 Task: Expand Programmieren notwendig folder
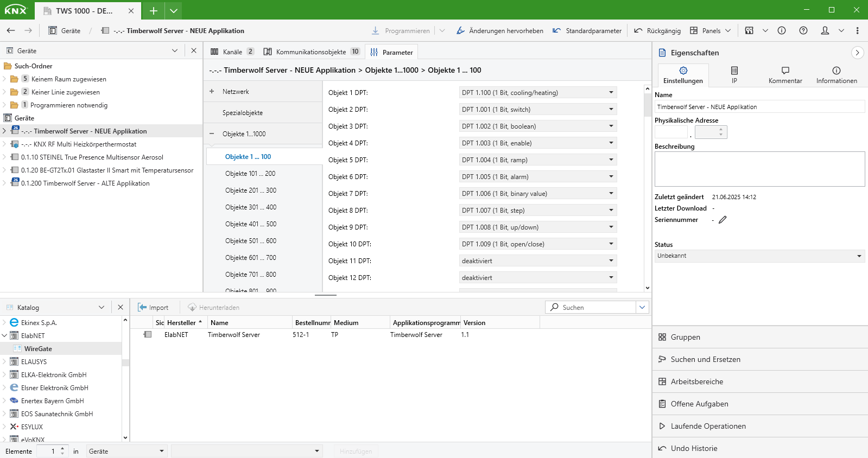click(4, 105)
